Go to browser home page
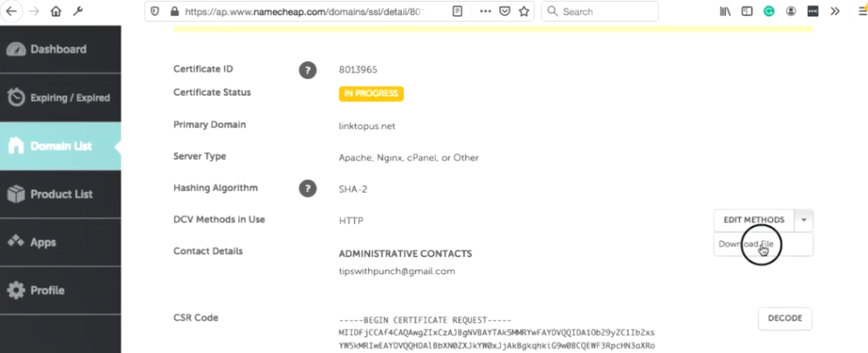 click(56, 11)
